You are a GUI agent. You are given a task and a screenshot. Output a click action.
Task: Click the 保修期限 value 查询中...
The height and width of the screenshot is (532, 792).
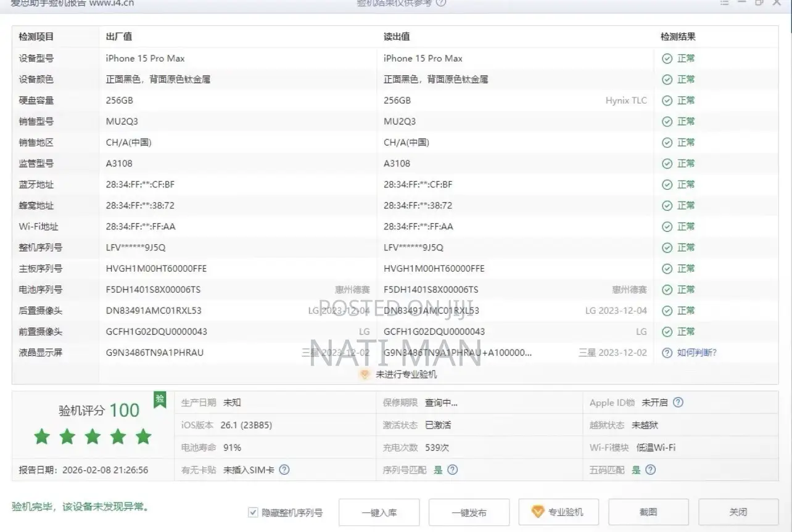(441, 403)
